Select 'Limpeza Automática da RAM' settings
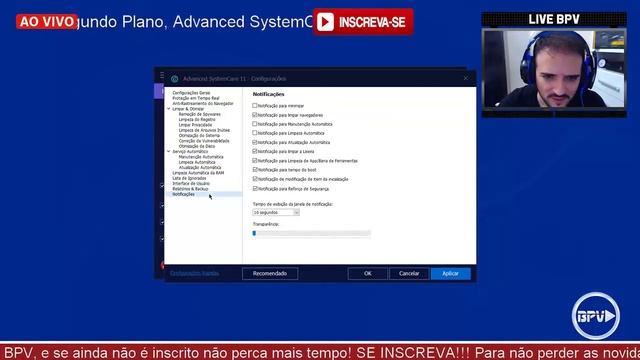Screen dimensions: 640x360 [x=198, y=173]
